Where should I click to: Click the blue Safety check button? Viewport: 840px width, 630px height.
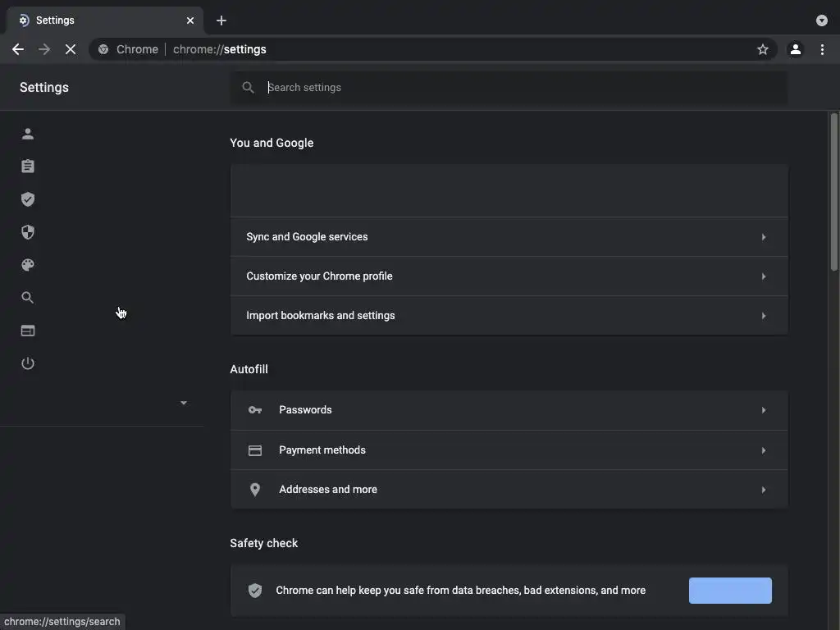pos(730,591)
